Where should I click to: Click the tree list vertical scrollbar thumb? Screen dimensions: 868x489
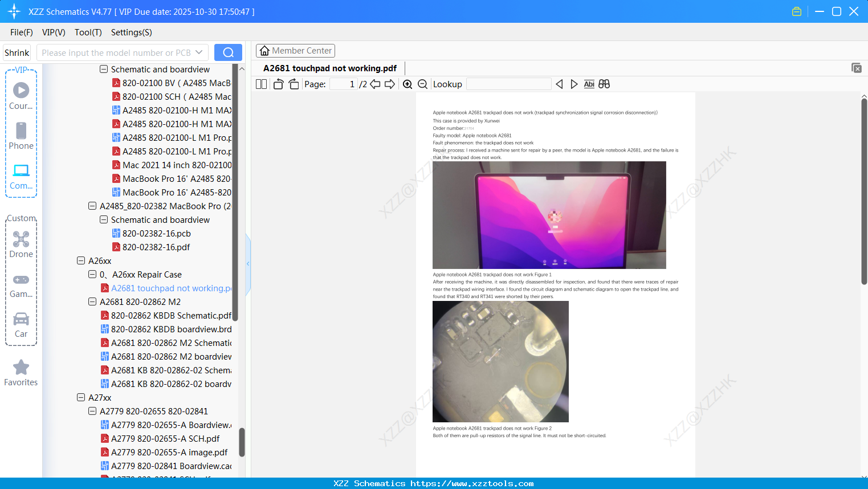(242, 442)
